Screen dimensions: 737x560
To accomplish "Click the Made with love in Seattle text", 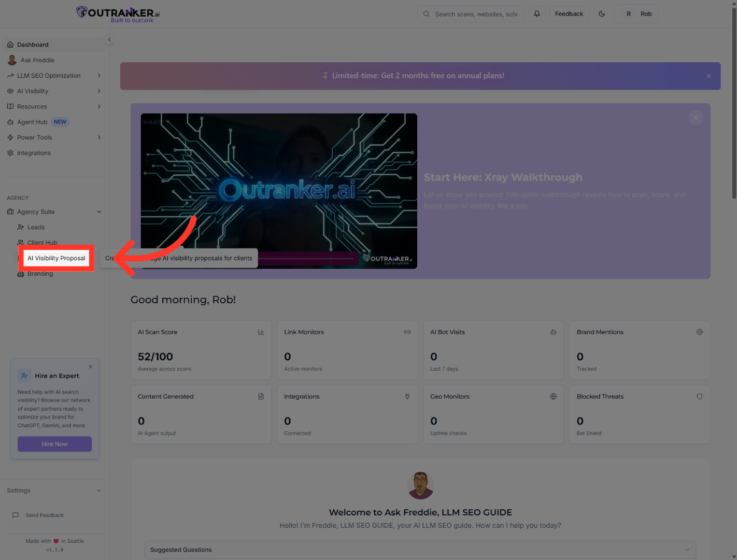I will point(54,541).
